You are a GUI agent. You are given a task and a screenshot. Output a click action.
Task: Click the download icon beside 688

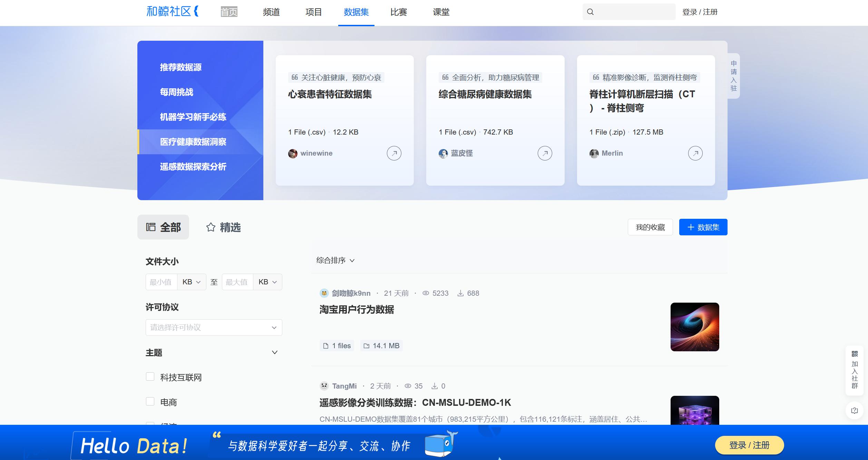460,293
